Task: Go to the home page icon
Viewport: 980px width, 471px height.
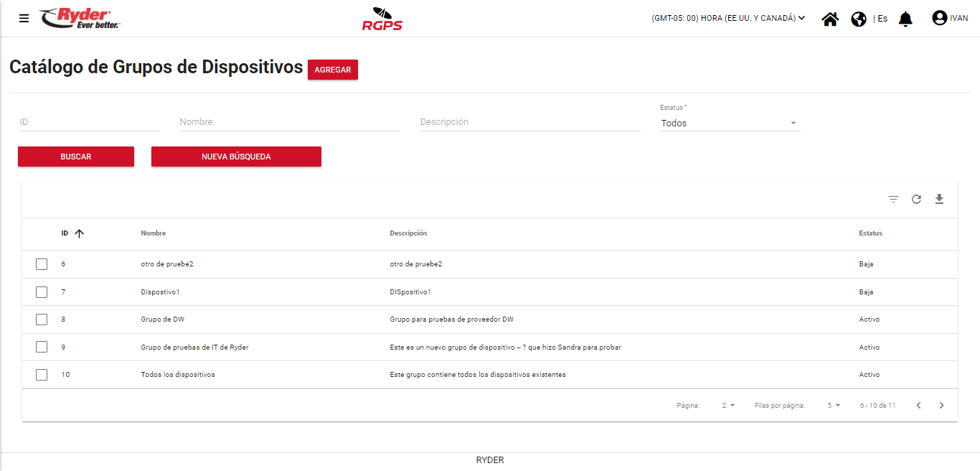Action: [830, 19]
